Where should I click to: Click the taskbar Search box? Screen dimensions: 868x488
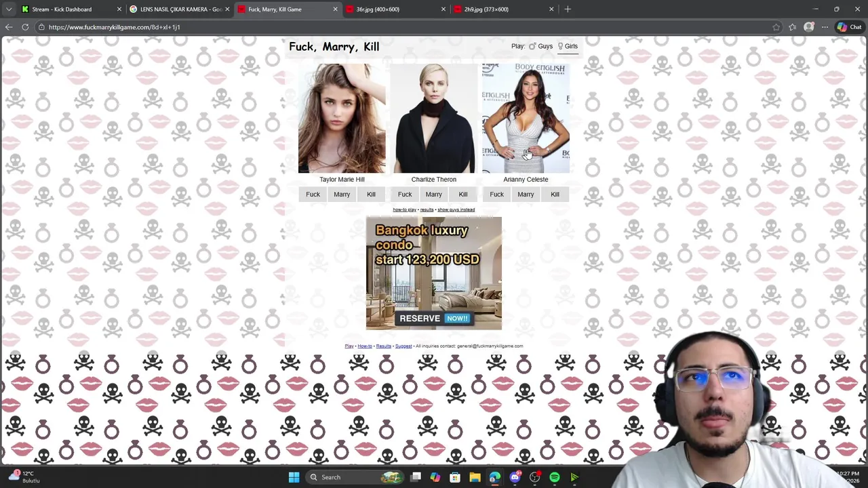353,477
